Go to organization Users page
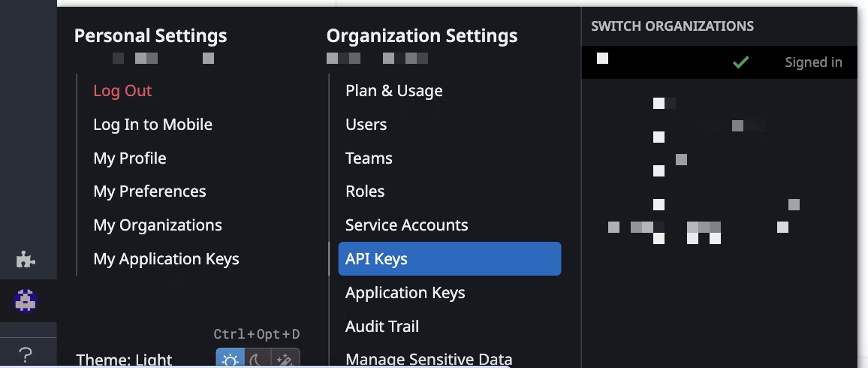Screen dimensions: 868x368 (366, 125)
